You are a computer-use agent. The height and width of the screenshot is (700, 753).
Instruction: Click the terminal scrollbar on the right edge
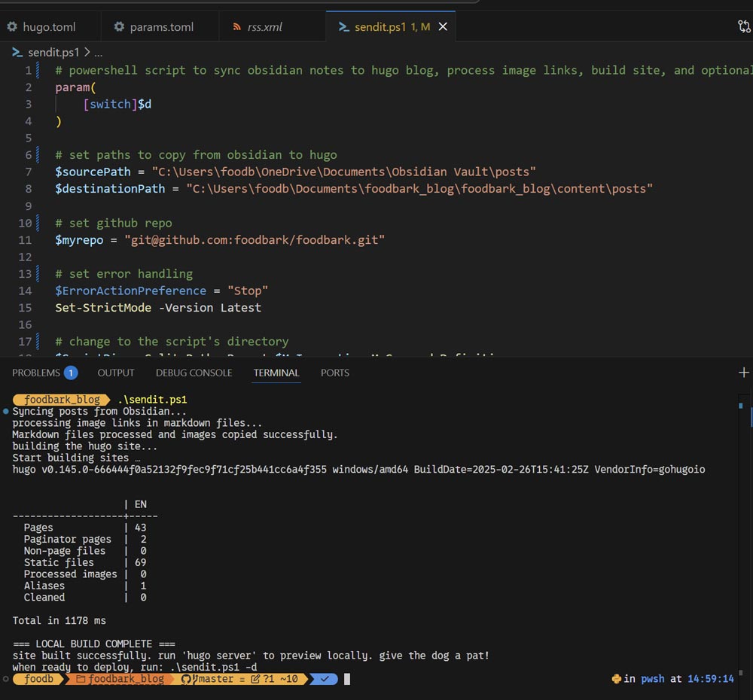click(741, 527)
